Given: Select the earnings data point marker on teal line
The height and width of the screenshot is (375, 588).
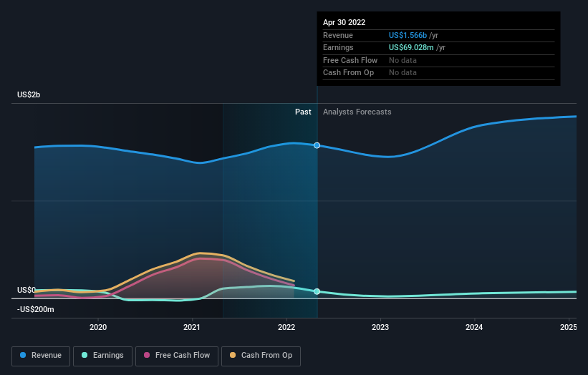Looking at the screenshot, I should coord(317,291).
